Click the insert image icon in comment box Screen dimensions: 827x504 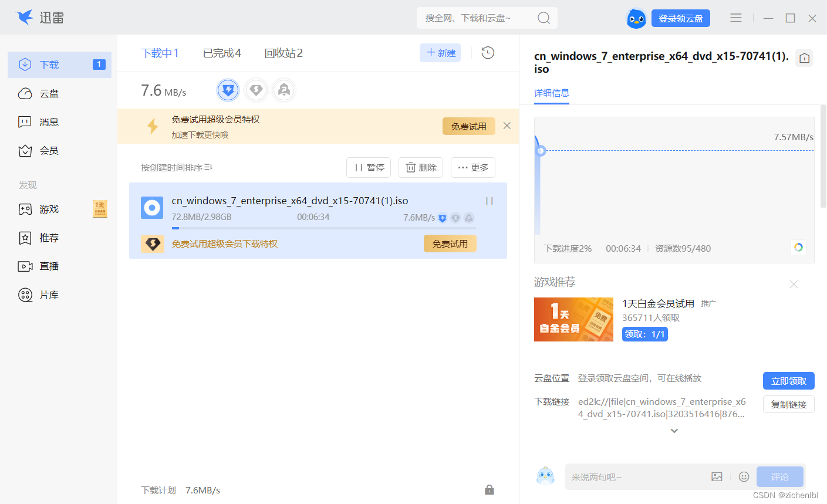(x=717, y=476)
